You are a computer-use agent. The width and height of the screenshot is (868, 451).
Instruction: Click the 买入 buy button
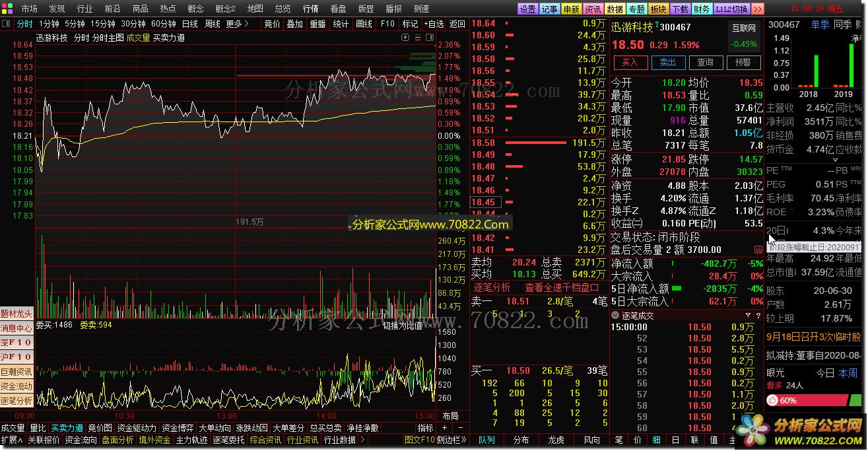(x=630, y=62)
